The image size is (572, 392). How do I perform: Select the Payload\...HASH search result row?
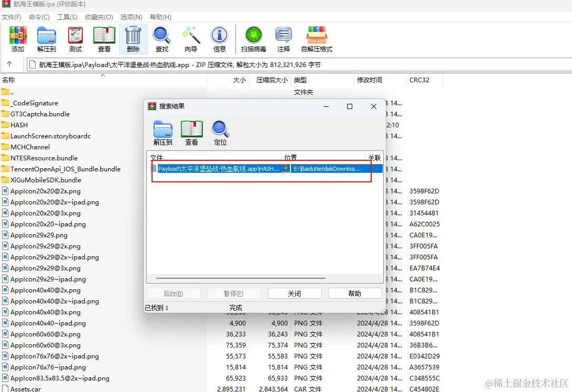266,168
